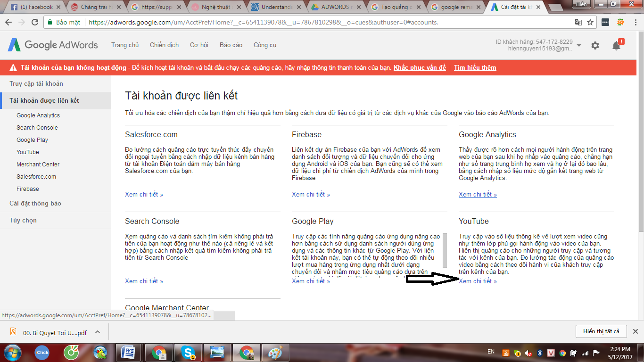Open Microsoft Word from the taskbar
The width and height of the screenshot is (644, 362).
[x=128, y=352]
